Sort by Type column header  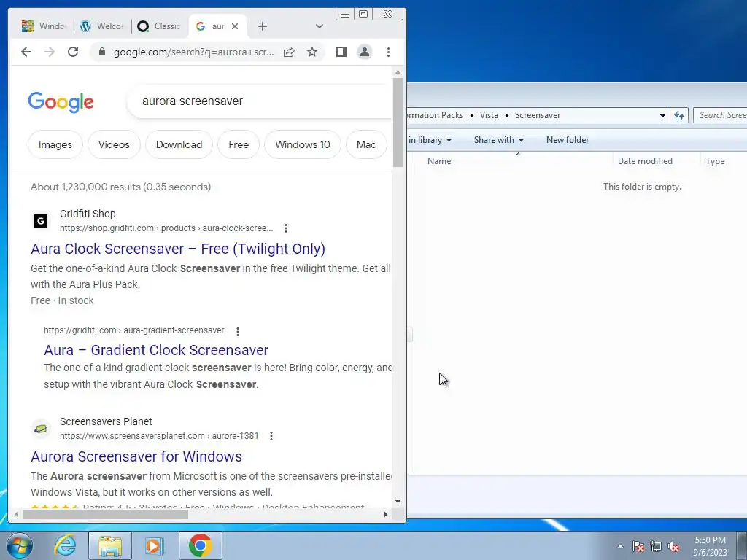click(724, 161)
